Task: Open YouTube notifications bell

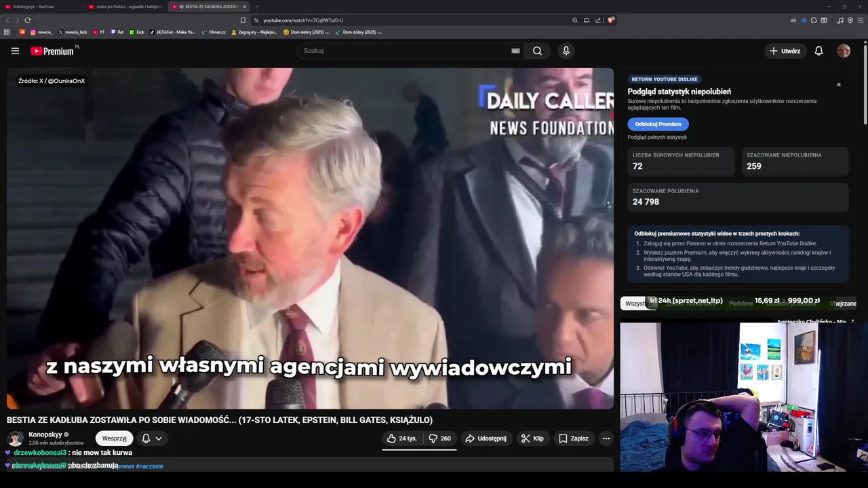Action: [818, 51]
